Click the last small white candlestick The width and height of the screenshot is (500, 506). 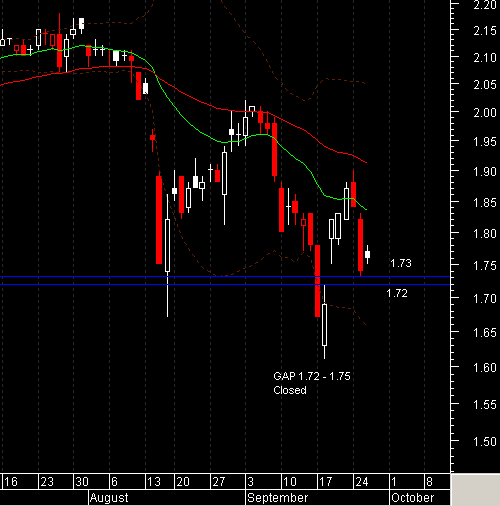(x=367, y=254)
